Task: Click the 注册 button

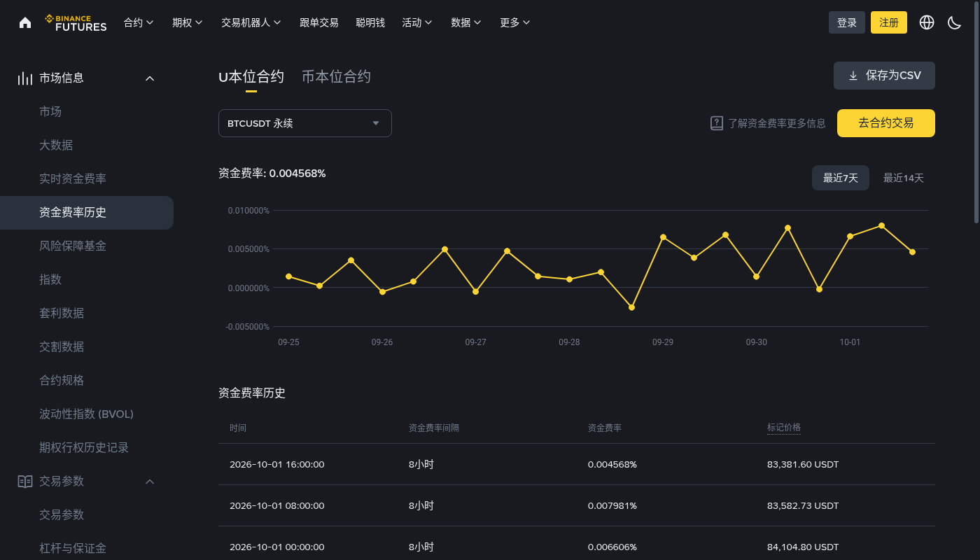Action: click(889, 22)
